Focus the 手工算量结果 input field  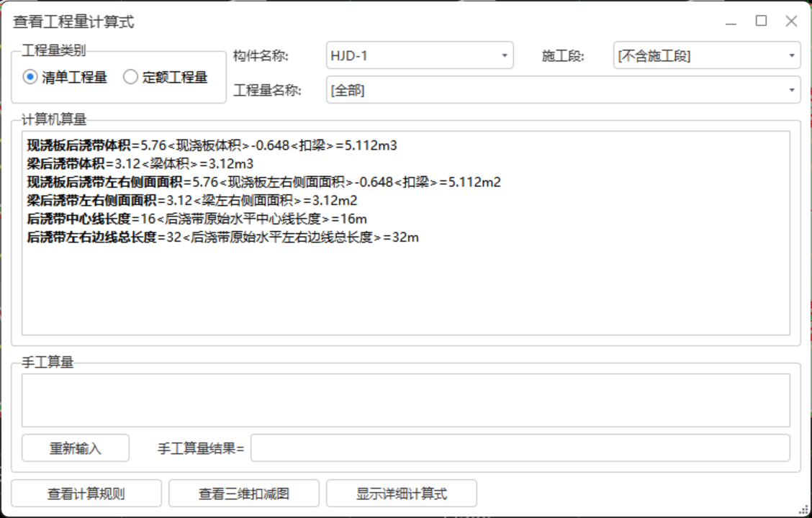click(x=520, y=448)
